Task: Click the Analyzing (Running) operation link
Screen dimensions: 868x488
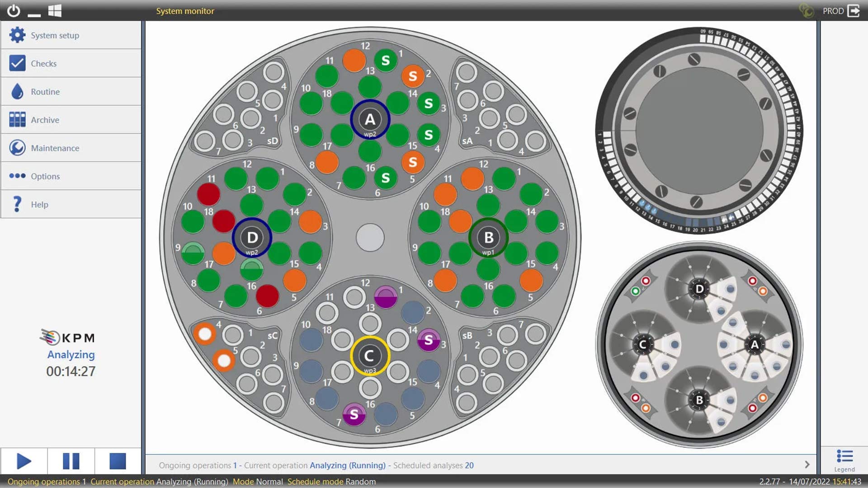Action: tap(347, 465)
